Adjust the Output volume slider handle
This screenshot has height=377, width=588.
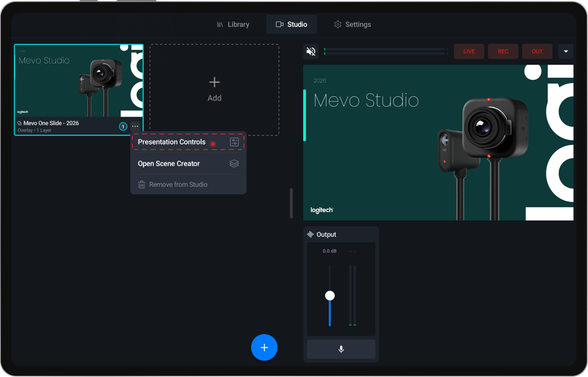pos(330,295)
